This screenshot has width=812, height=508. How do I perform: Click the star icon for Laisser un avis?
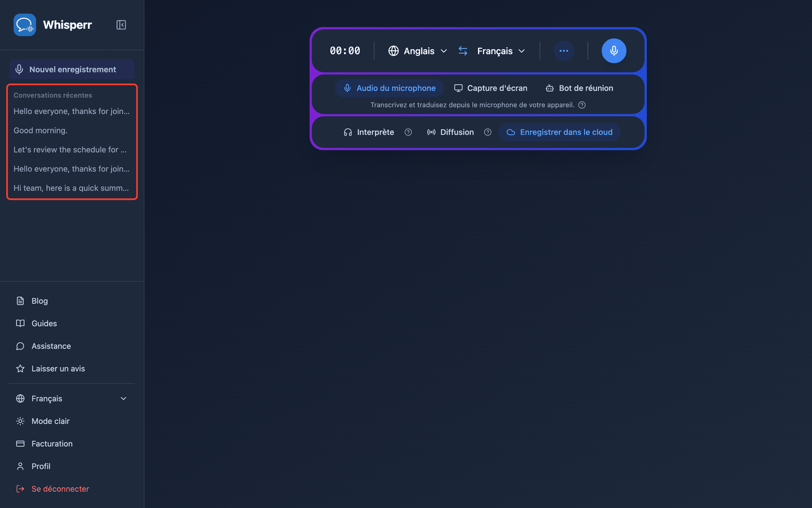pos(20,369)
